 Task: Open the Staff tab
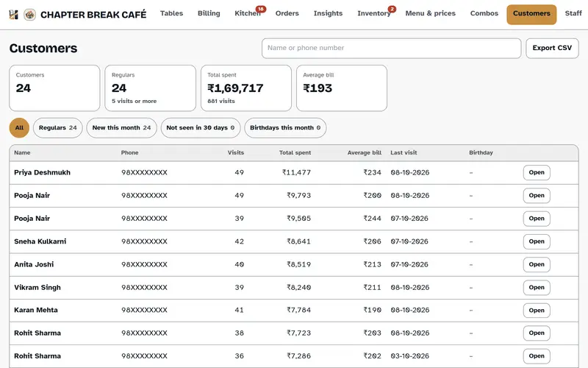pyautogui.click(x=573, y=13)
